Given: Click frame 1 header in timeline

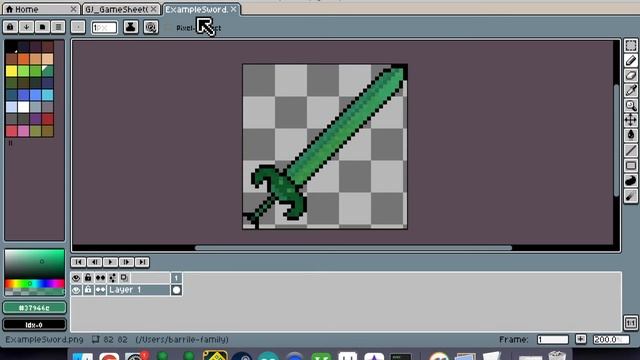Looking at the screenshot, I should tap(176, 278).
